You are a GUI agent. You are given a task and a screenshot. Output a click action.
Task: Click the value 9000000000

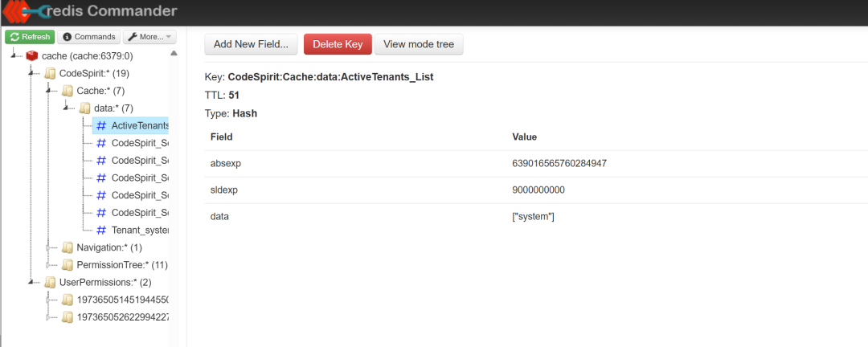538,190
